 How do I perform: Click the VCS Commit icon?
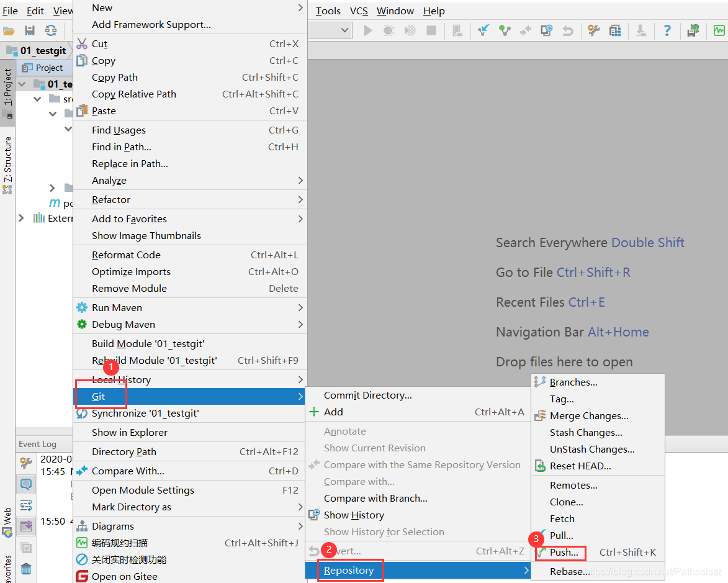(505, 30)
